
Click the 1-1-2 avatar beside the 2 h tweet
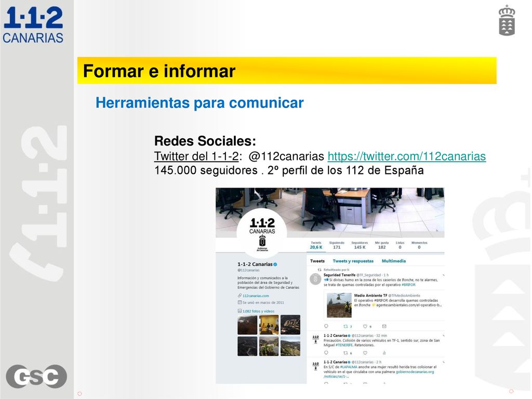click(315, 366)
